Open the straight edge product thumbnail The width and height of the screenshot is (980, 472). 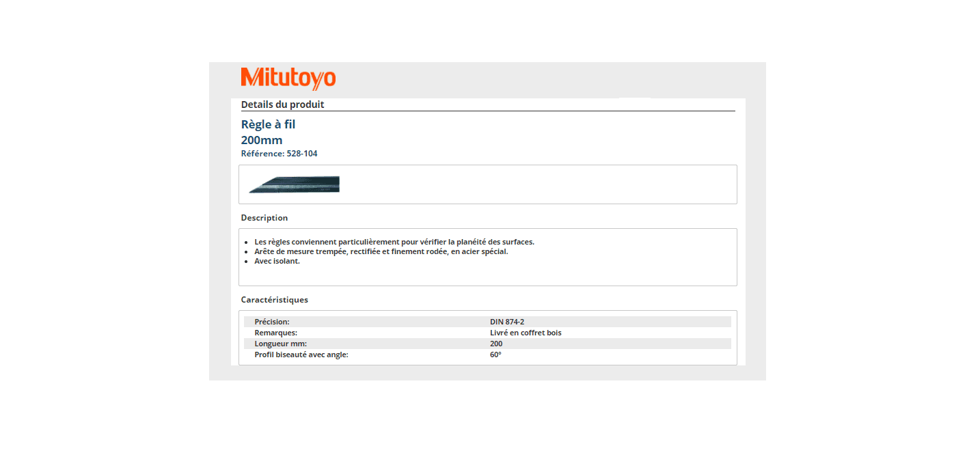(294, 184)
